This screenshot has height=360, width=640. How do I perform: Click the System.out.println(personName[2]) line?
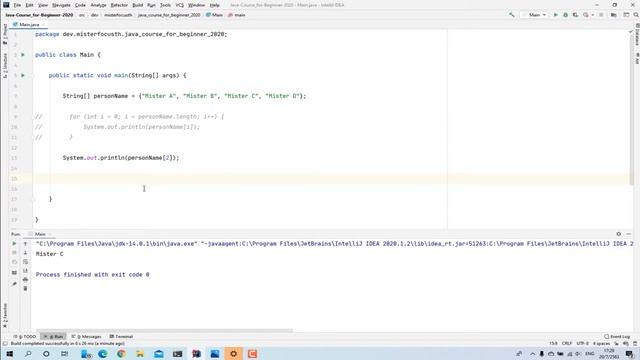pos(121,158)
